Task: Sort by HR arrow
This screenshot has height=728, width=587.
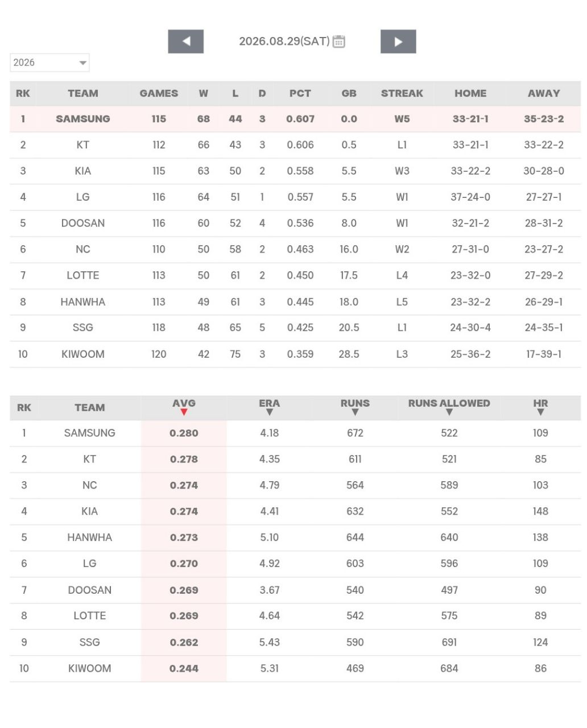Action: 540,412
